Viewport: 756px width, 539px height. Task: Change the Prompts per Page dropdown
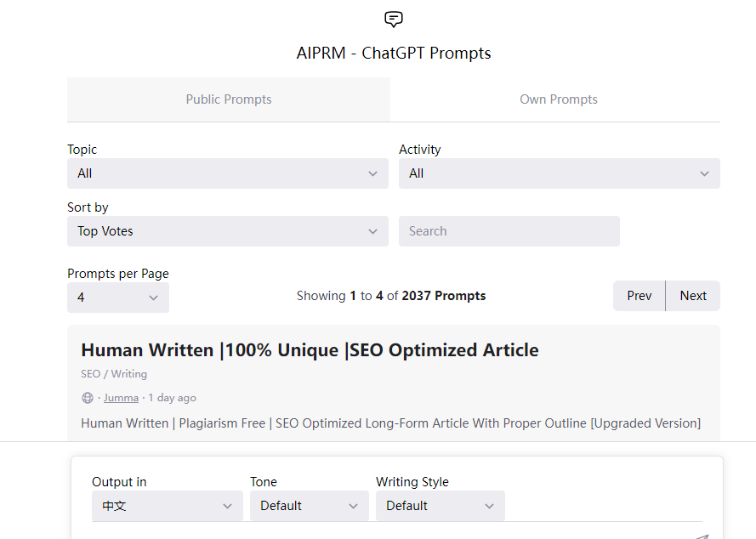(118, 298)
